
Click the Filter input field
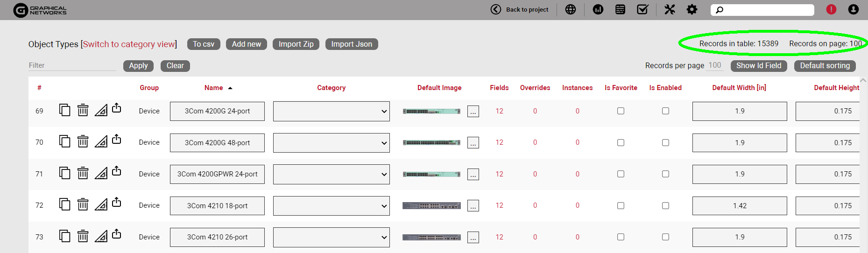coord(72,65)
